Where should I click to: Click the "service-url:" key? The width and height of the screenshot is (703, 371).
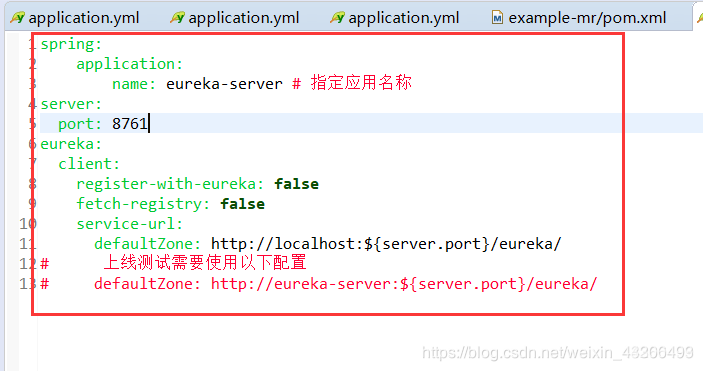[130, 224]
